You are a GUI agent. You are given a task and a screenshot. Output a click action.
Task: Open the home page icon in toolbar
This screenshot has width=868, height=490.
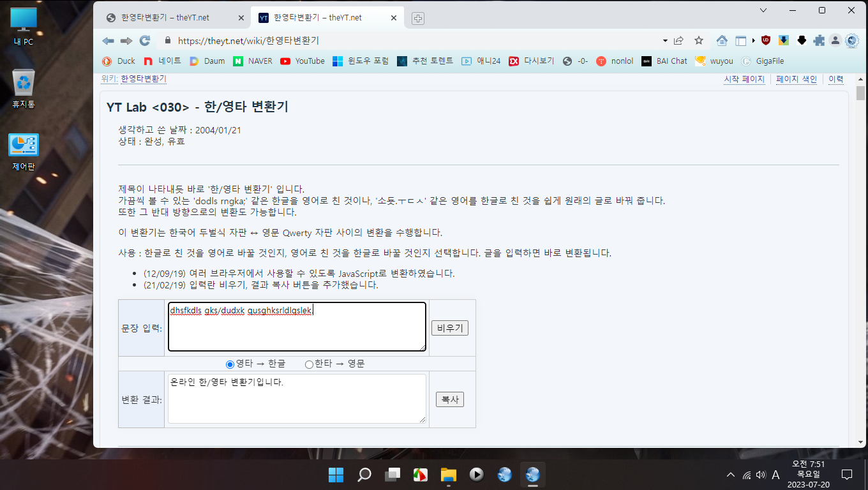[722, 40]
